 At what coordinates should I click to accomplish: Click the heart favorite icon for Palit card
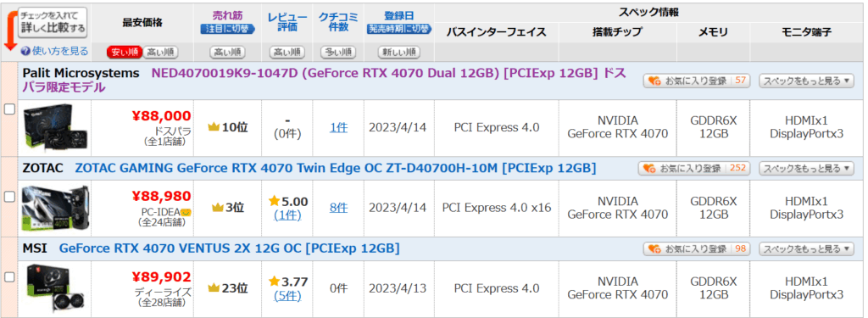654,81
